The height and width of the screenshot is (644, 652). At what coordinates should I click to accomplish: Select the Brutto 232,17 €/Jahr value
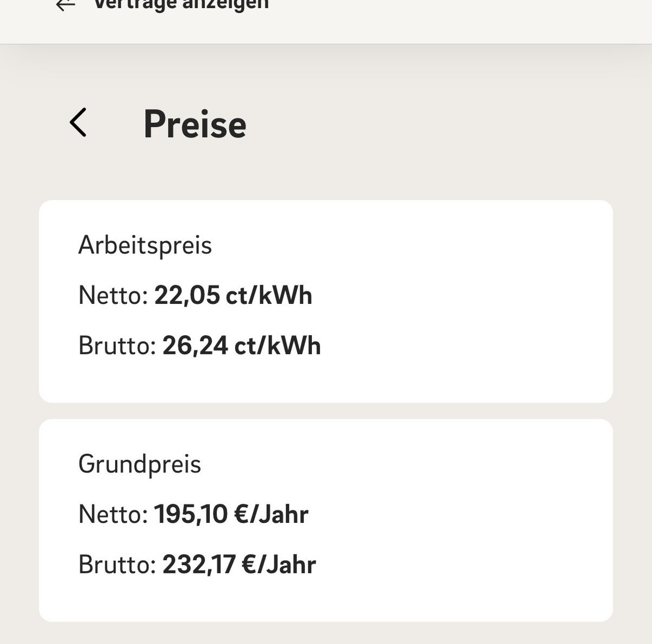point(239,565)
